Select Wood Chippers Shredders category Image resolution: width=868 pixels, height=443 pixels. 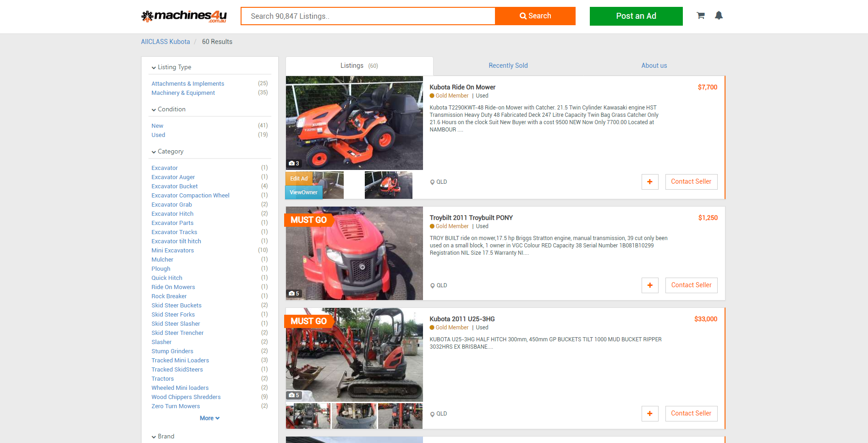pos(186,397)
